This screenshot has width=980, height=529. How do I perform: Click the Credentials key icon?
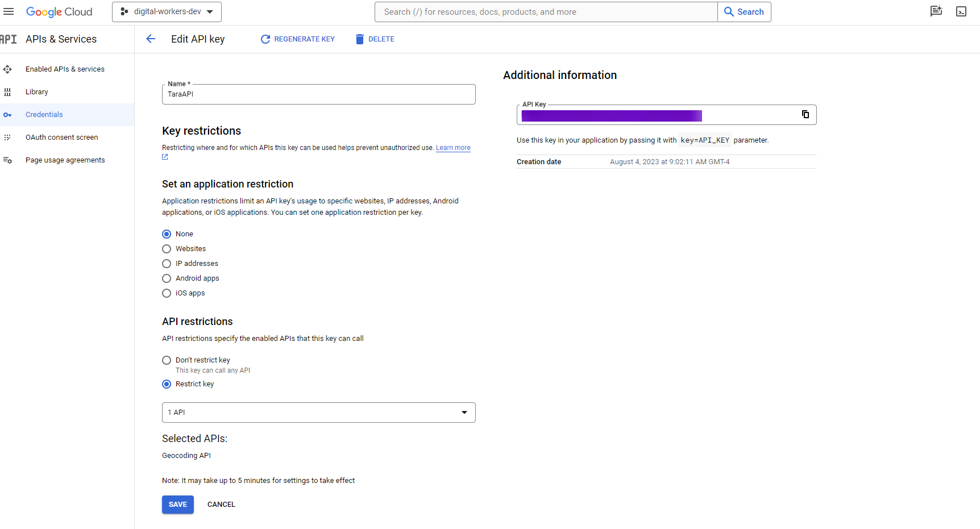(7, 115)
